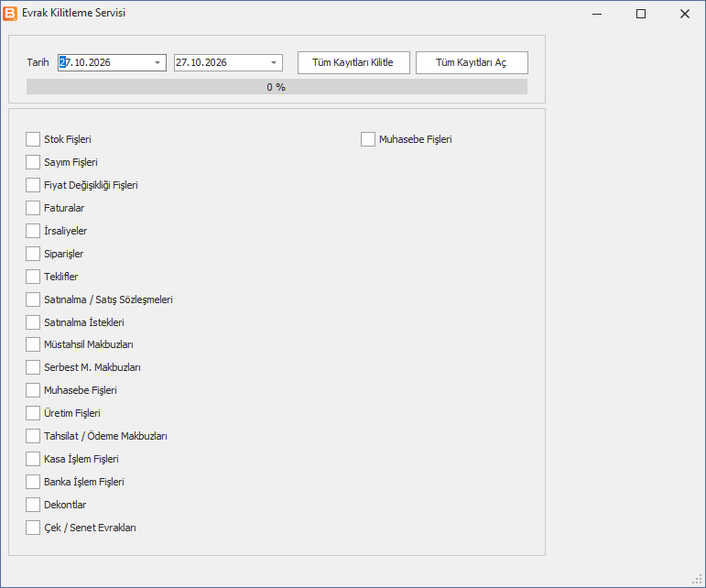
Task: Enable the Teklifler checkbox
Action: [33, 277]
